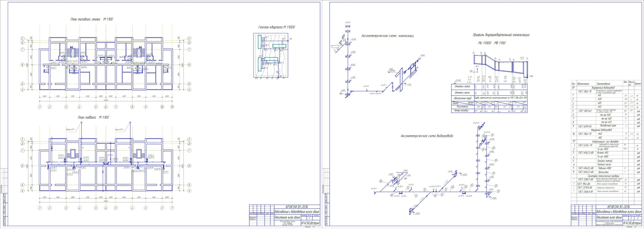The width and height of the screenshot is (644, 229).
Task: Select the 'Отметки лотка' row label
Action: pos(462,86)
